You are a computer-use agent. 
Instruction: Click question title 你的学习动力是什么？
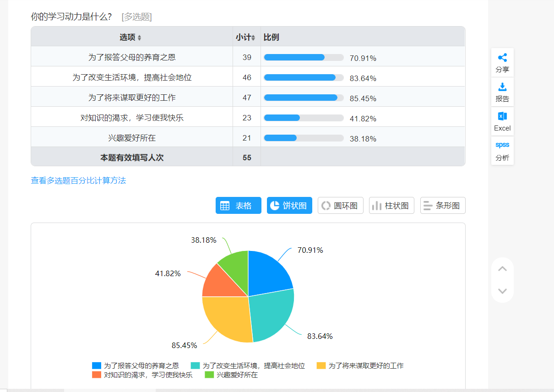[71, 17]
